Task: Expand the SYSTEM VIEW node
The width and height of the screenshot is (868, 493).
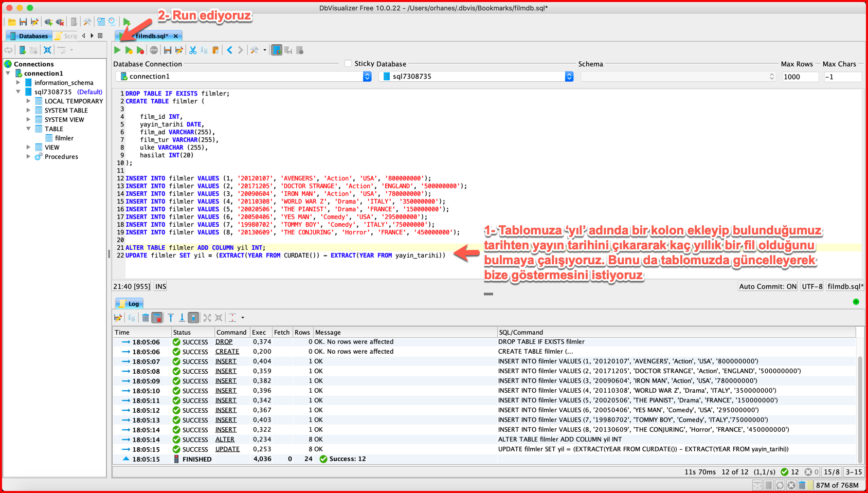Action: tap(28, 120)
